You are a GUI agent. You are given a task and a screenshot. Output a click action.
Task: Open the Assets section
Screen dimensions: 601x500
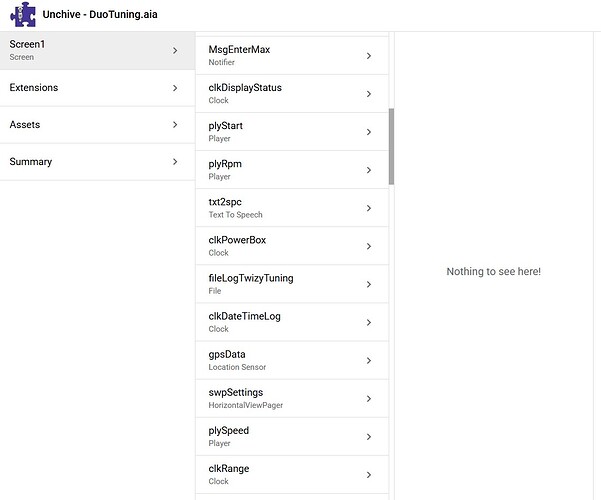click(x=90, y=125)
